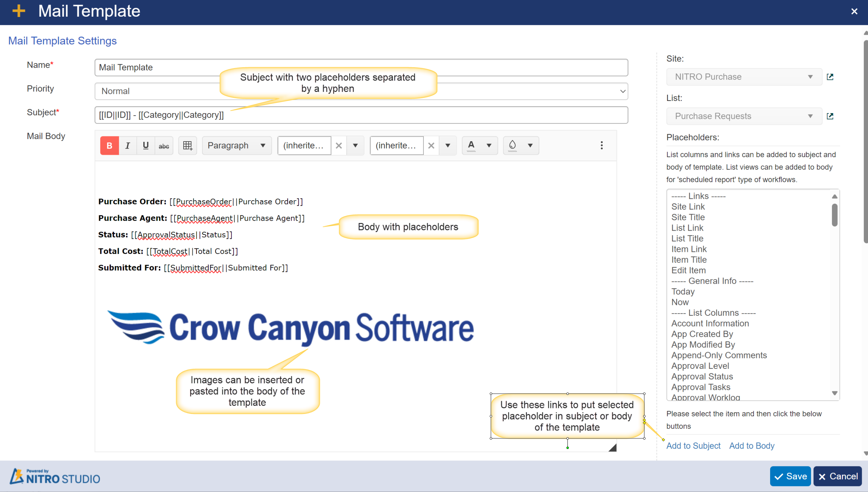868x492 pixels.
Task: Click the Bold formatting icon
Action: point(109,145)
